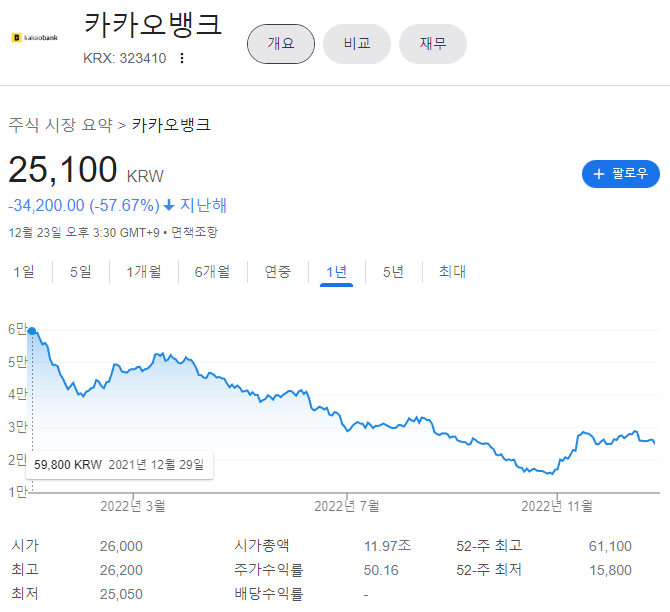Click the 최고 value 26,200

coord(121,570)
